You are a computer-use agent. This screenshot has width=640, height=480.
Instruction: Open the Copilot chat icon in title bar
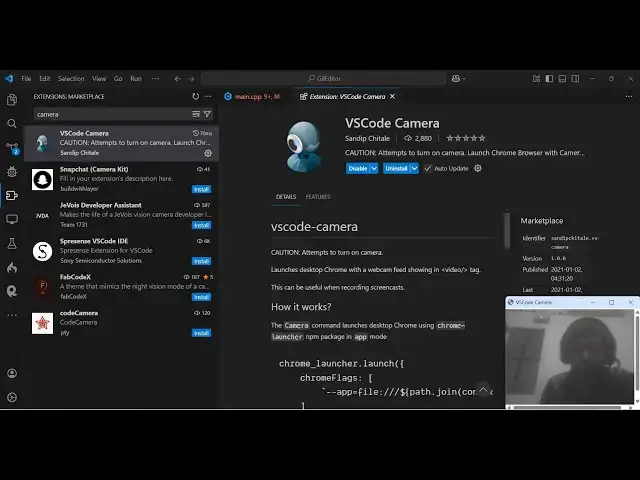[x=456, y=78]
